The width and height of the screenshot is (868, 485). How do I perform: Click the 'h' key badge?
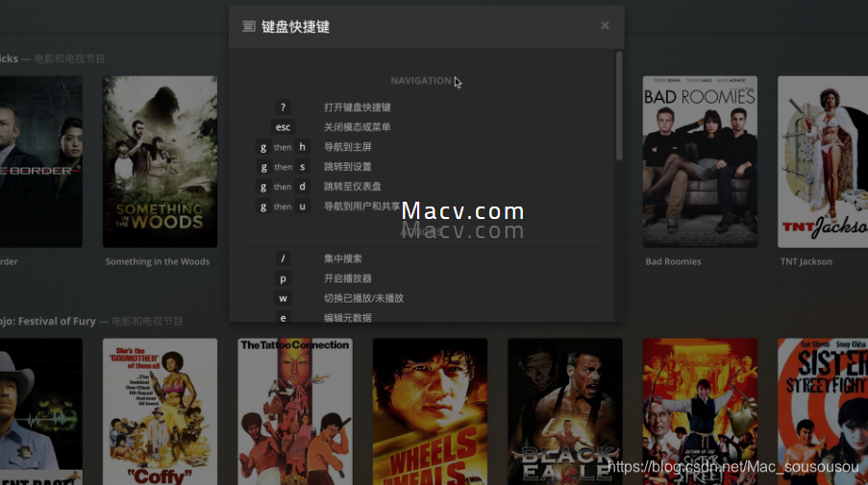pos(302,147)
